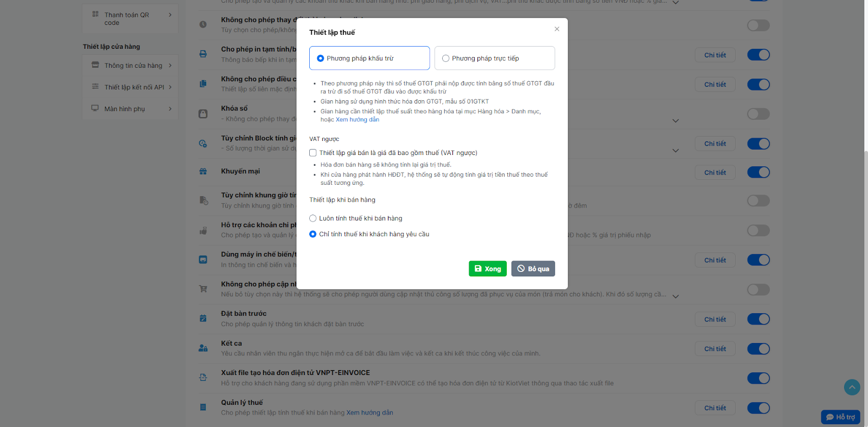Click the shift closing (Kết ca) icon

(203, 348)
